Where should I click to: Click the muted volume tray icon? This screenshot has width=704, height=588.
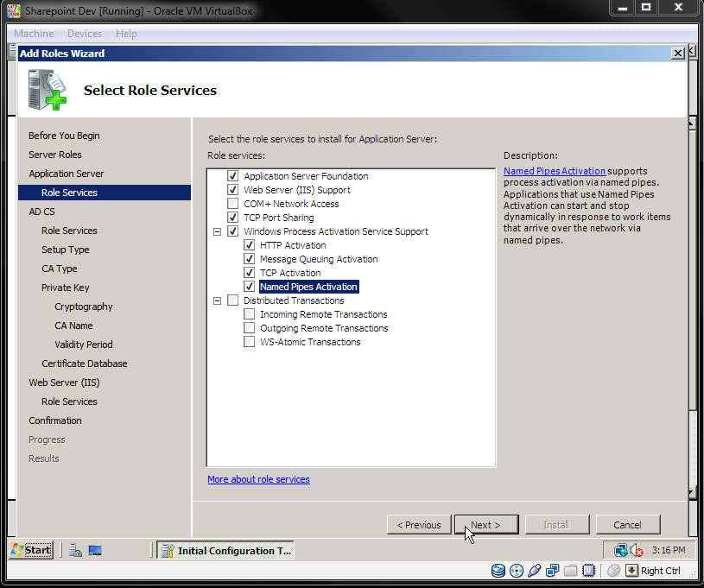637,550
